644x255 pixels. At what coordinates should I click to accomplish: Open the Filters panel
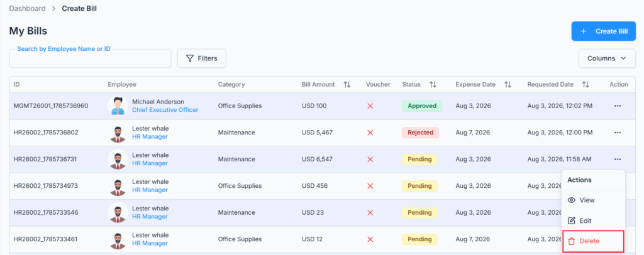tap(202, 58)
